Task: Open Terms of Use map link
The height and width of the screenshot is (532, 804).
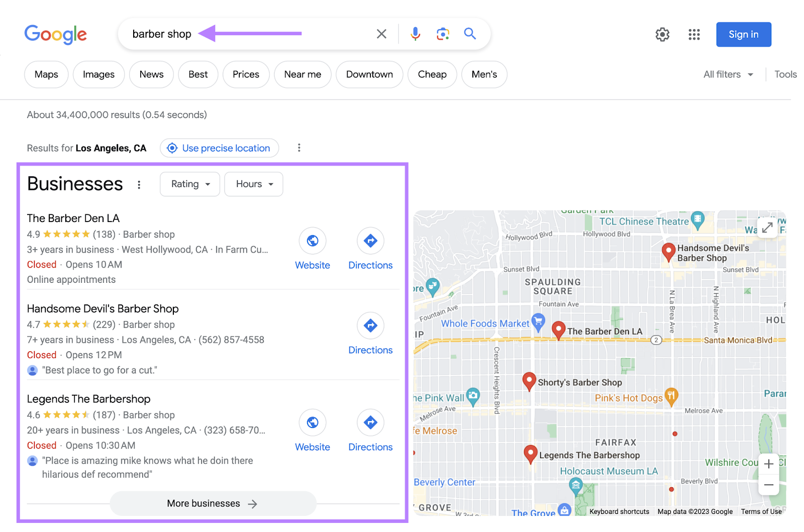Action: [761, 511]
